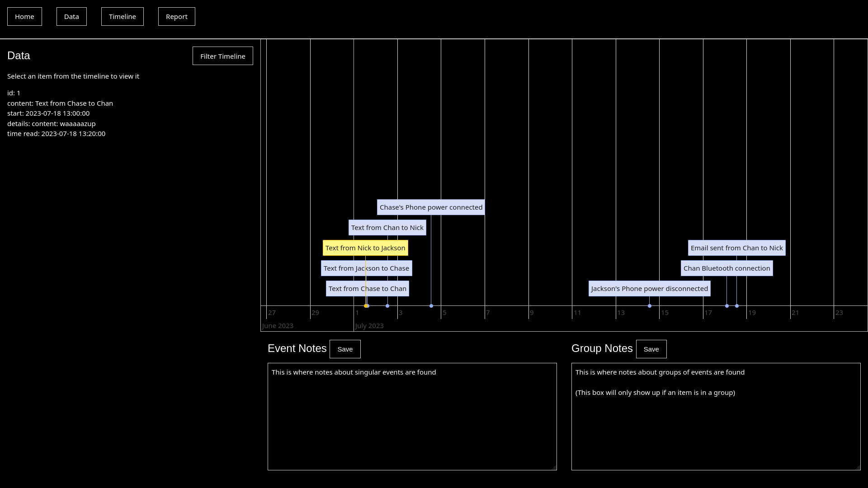
Task: Click the day 19 axis label
Action: [x=752, y=313]
